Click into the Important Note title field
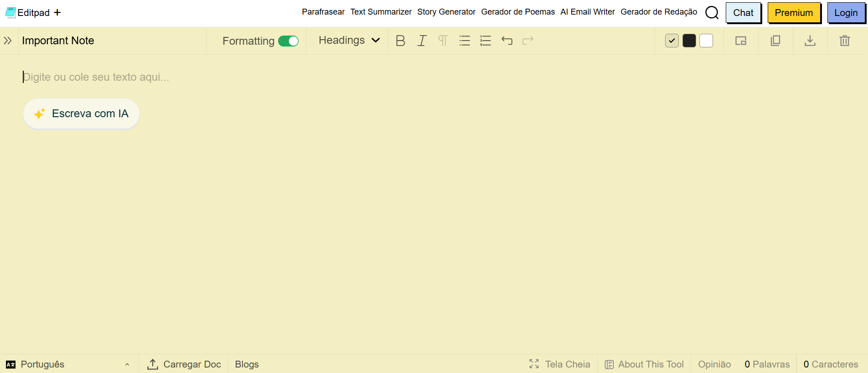 [x=112, y=41]
